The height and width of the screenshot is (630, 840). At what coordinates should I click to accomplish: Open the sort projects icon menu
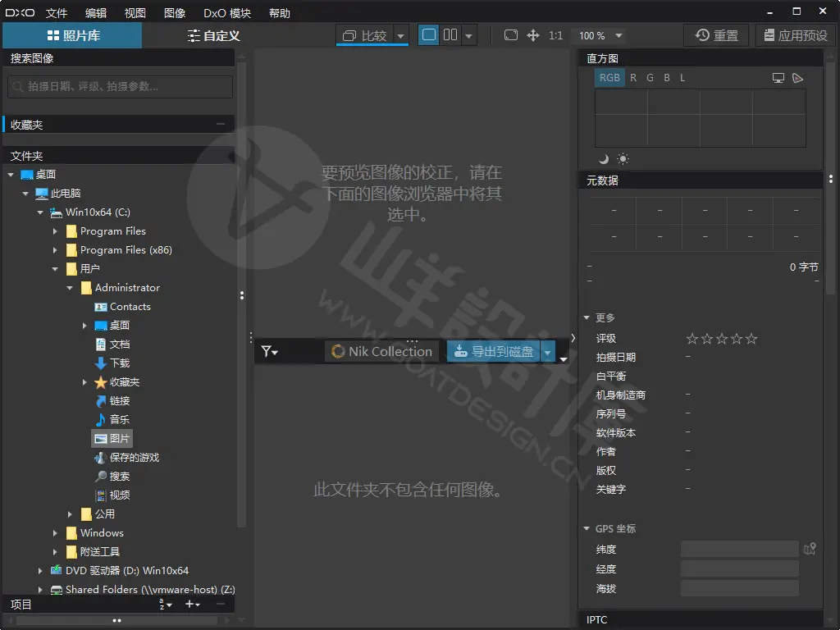[x=166, y=605]
